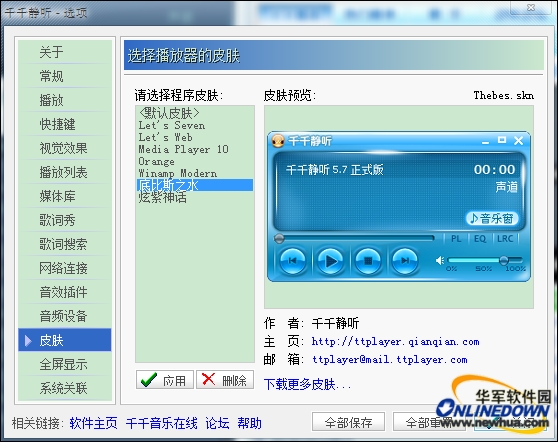Viewport: 558px width, 442px height.
Task: Select the Media Player 10 skin
Action: point(195,149)
